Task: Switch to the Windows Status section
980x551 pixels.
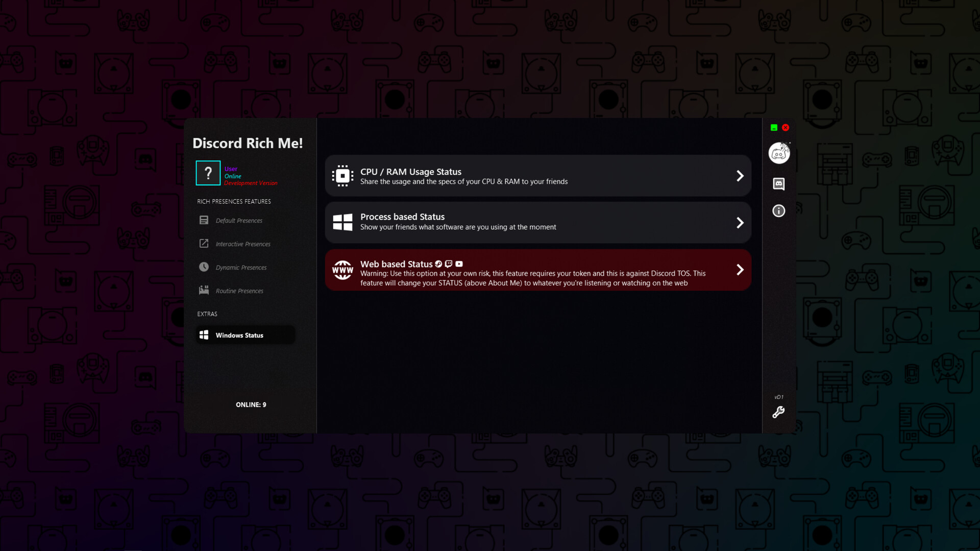Action: (239, 335)
